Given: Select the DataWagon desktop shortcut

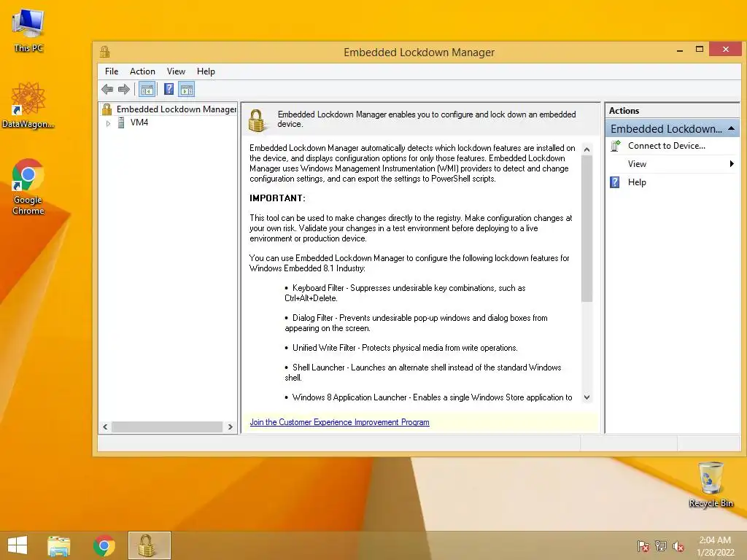Looking at the screenshot, I should [x=28, y=105].
